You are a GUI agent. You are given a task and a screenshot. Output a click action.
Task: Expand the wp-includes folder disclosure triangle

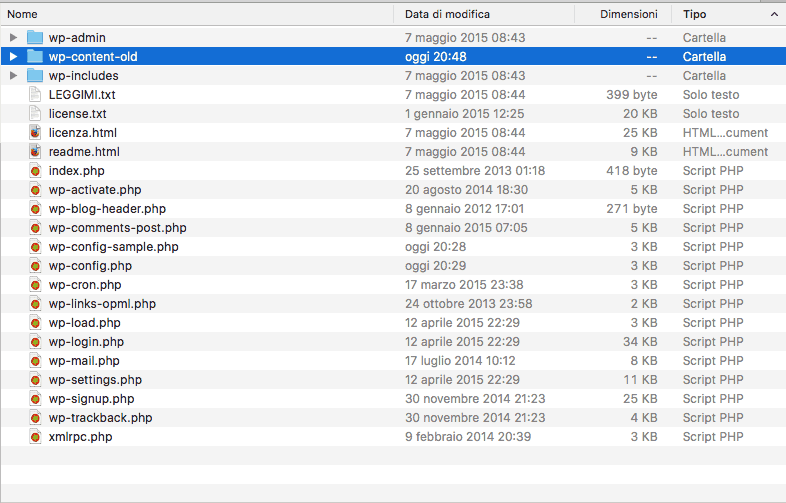pyautogui.click(x=13, y=75)
